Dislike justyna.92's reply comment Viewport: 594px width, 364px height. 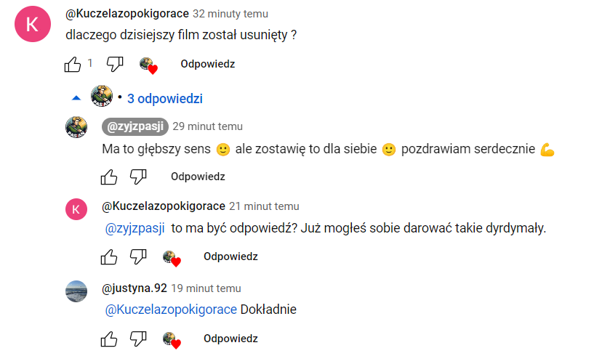pyautogui.click(x=138, y=339)
